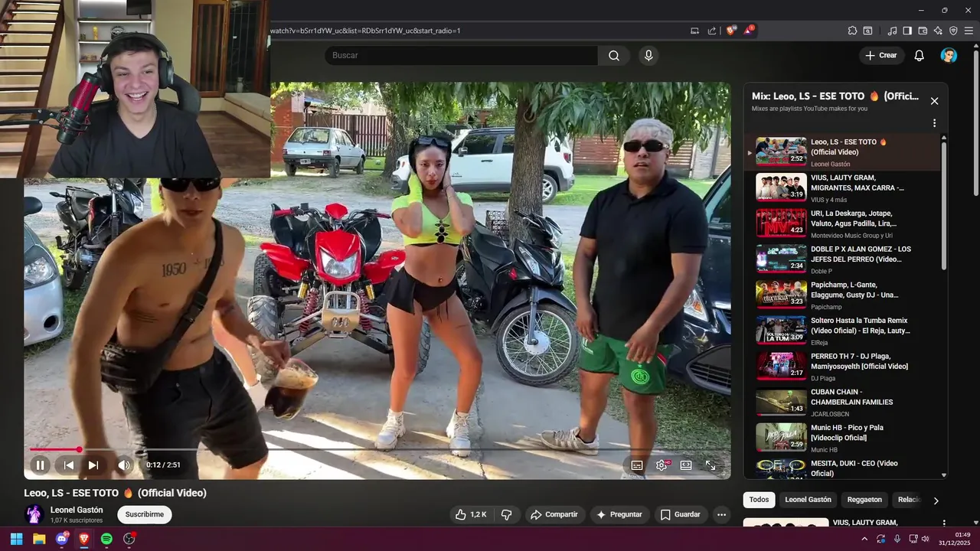
Task: Open Leo AI sparkle icon
Action: (938, 31)
